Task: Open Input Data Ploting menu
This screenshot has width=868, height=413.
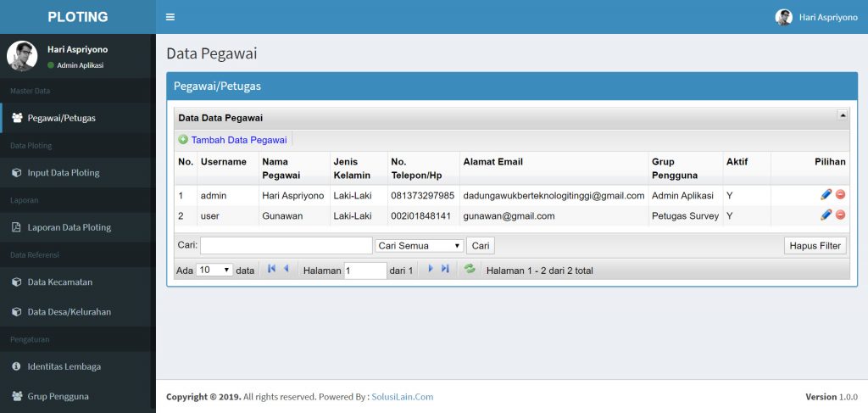Action: click(77, 173)
